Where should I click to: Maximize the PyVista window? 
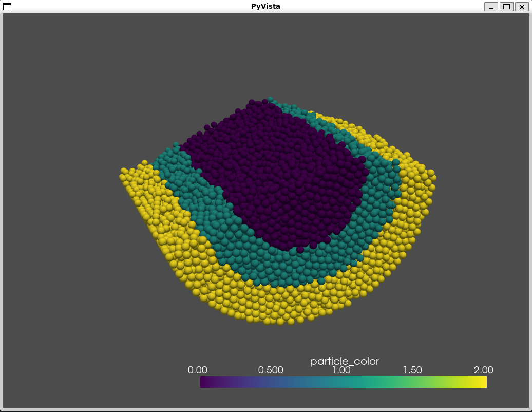(506, 7)
